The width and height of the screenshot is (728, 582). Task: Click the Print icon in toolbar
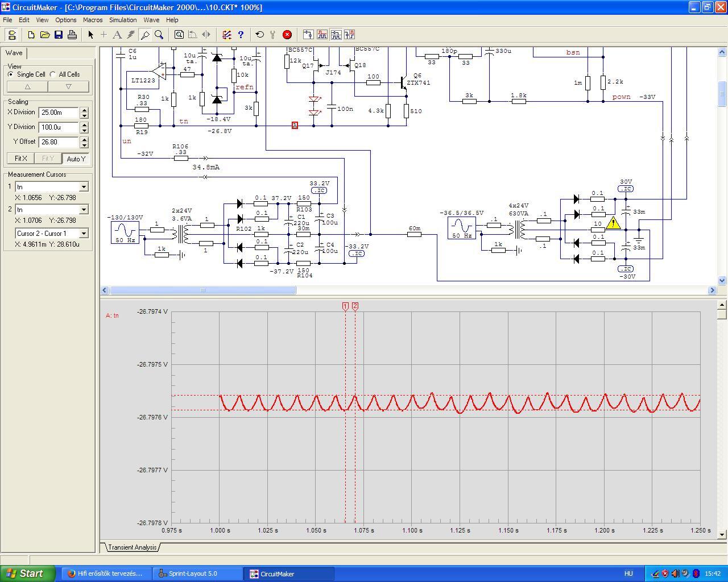(72, 35)
